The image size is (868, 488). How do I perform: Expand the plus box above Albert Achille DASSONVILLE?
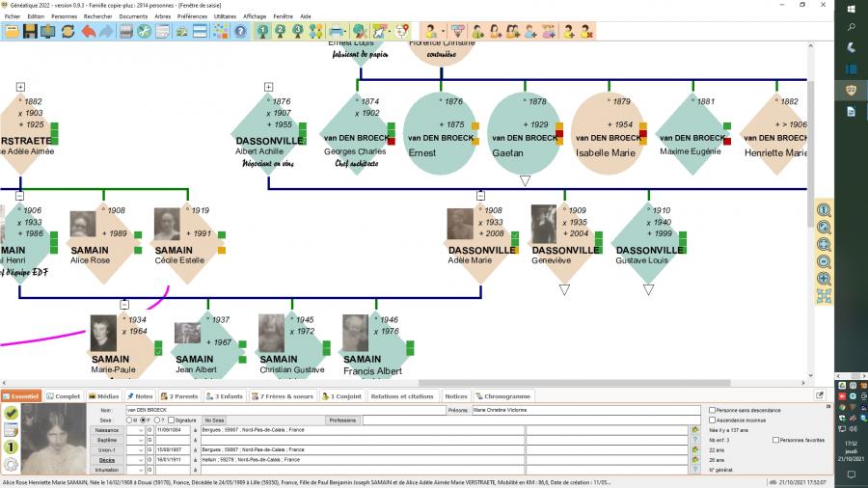point(268,87)
